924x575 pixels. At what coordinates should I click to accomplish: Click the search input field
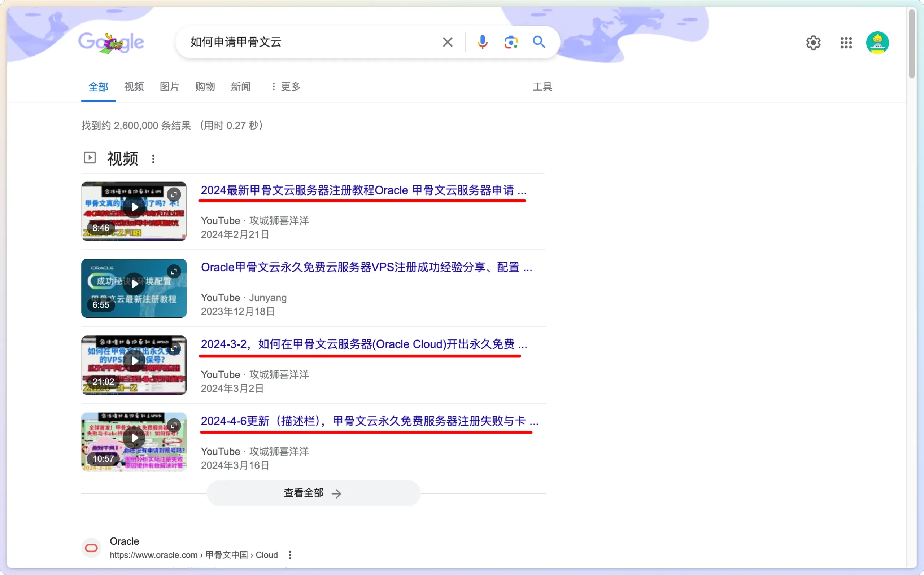click(x=312, y=42)
